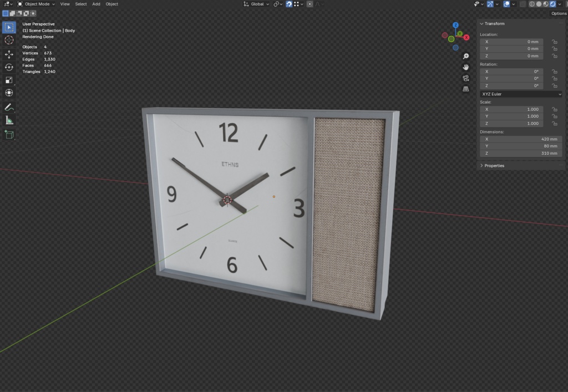Open the Object menu
The image size is (568, 392).
111,4
